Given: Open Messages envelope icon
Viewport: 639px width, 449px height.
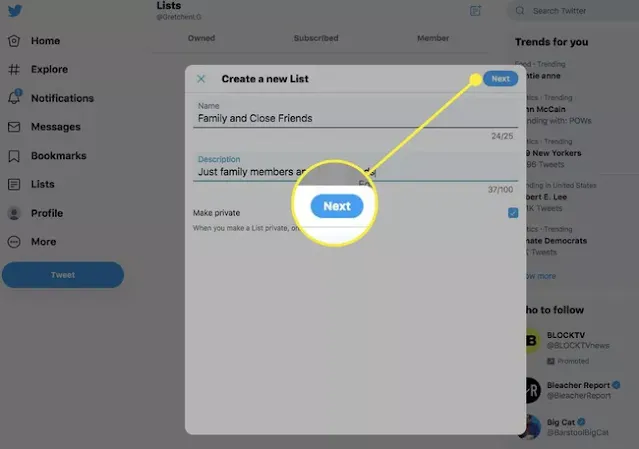Looking at the screenshot, I should 14,127.
